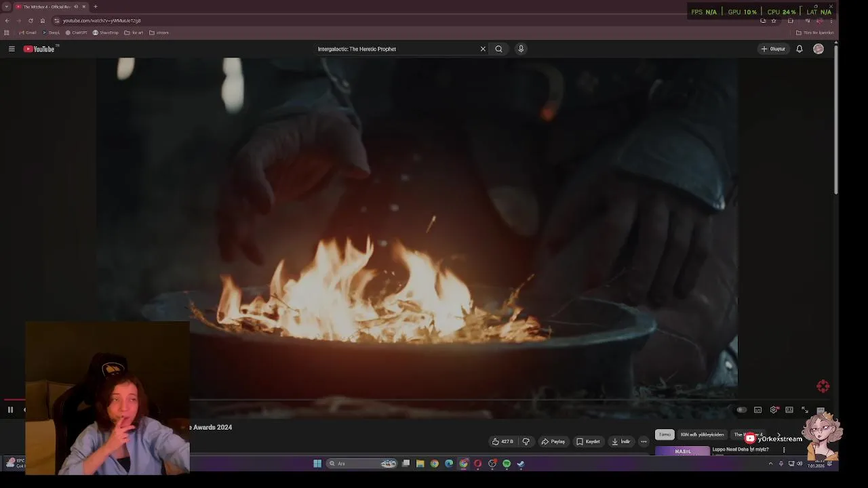The height and width of the screenshot is (488, 868).
Task: Open the Luppo Nasıl Daha İyi miyiz video thumbnail
Action: (682, 451)
